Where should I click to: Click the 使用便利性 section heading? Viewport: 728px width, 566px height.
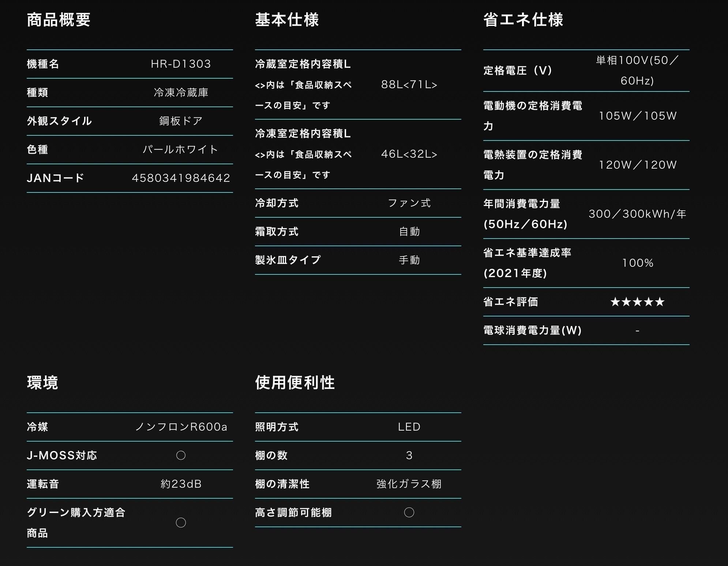tap(295, 383)
